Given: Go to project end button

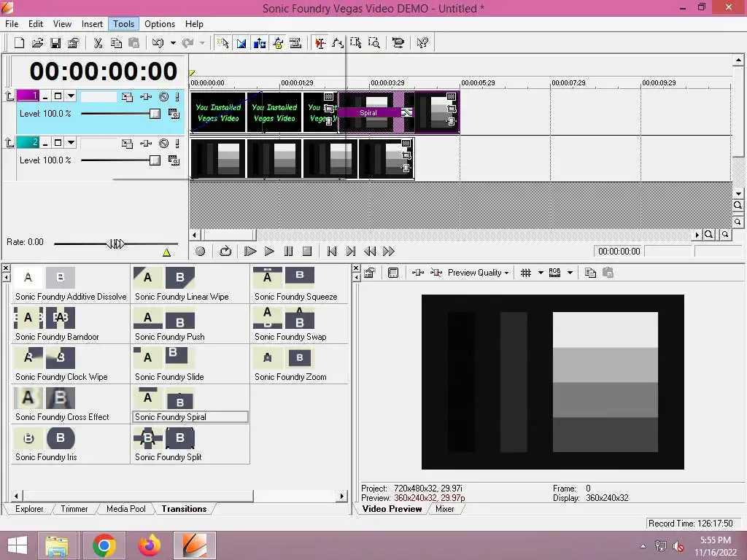Looking at the screenshot, I should (351, 252).
